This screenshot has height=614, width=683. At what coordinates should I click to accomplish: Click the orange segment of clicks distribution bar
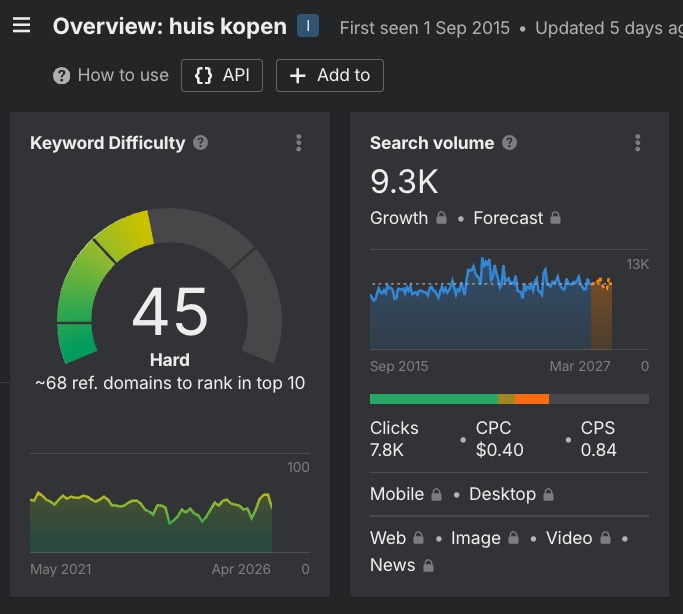tap(532, 399)
